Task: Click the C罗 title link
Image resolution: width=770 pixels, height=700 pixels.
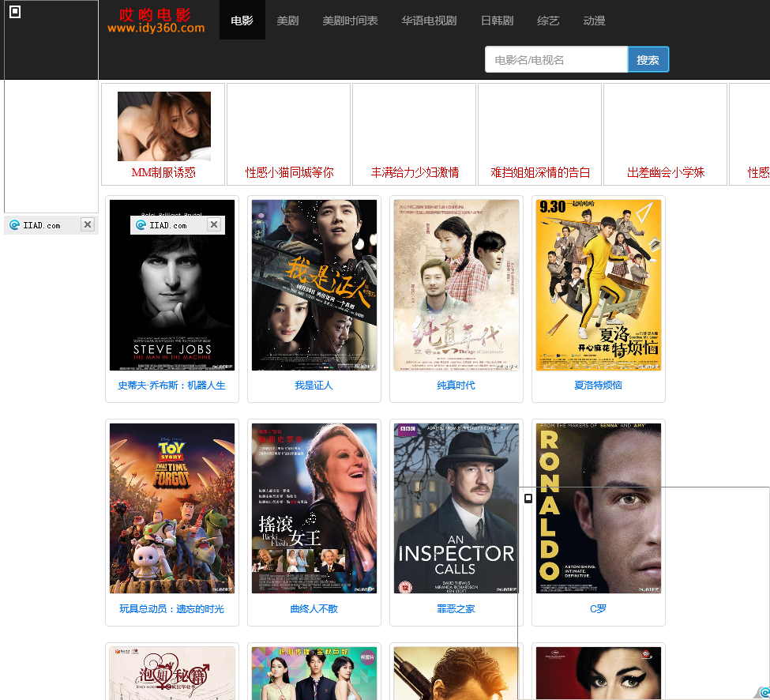Action: [x=598, y=608]
